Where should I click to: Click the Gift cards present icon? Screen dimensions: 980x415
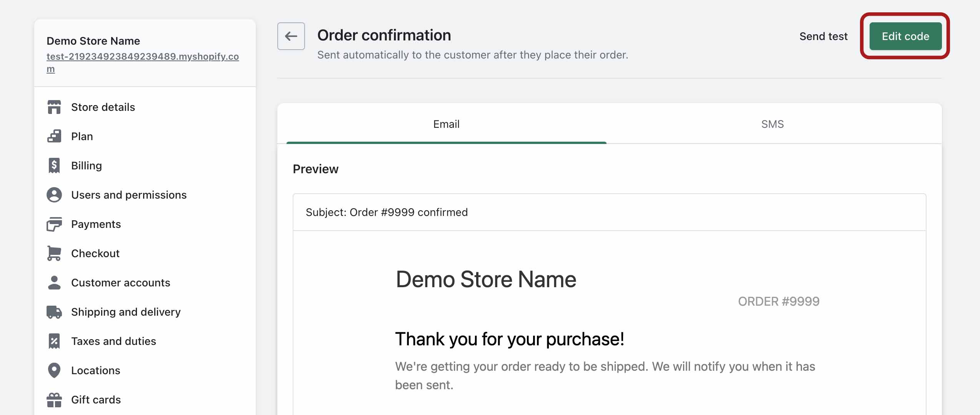click(x=54, y=400)
